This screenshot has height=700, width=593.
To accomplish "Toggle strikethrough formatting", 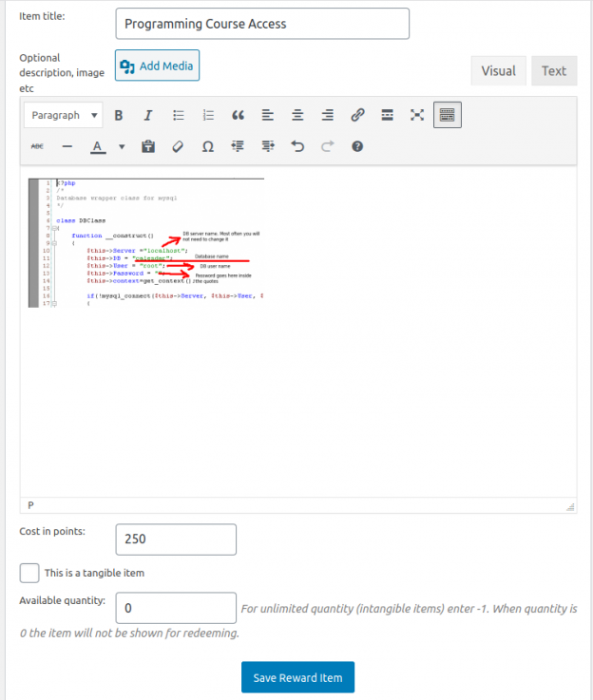I will (x=37, y=146).
